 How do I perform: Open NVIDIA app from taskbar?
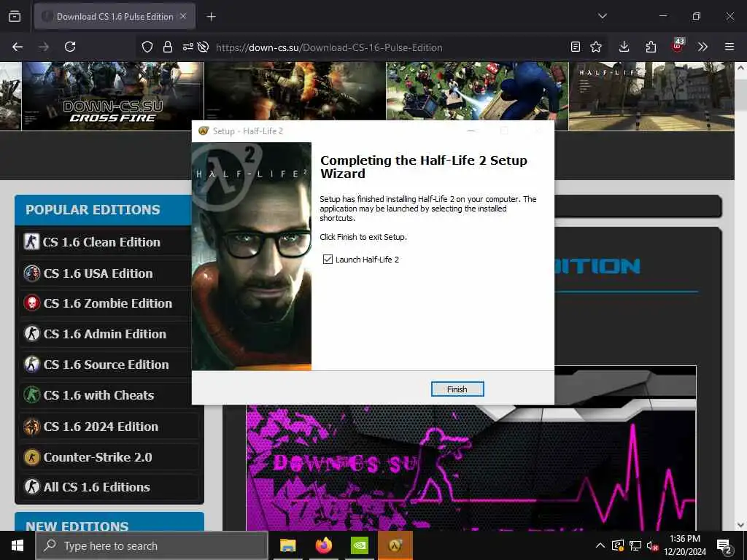pyautogui.click(x=360, y=545)
